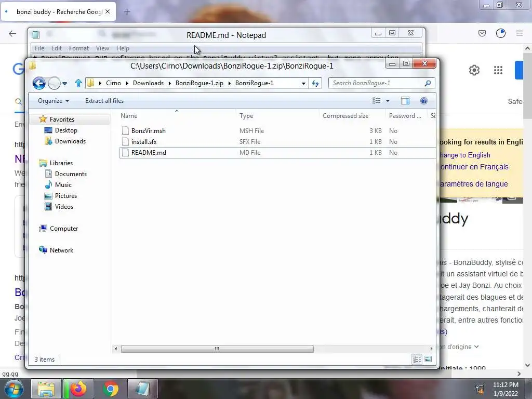Image resolution: width=532 pixels, height=399 pixels.
Task: Open Notepad Format menu
Action: tap(79, 48)
